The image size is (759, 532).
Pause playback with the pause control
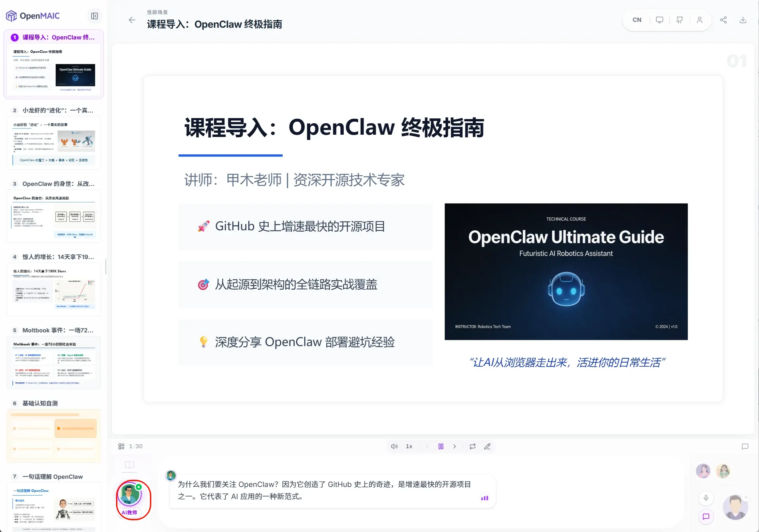[x=441, y=446]
